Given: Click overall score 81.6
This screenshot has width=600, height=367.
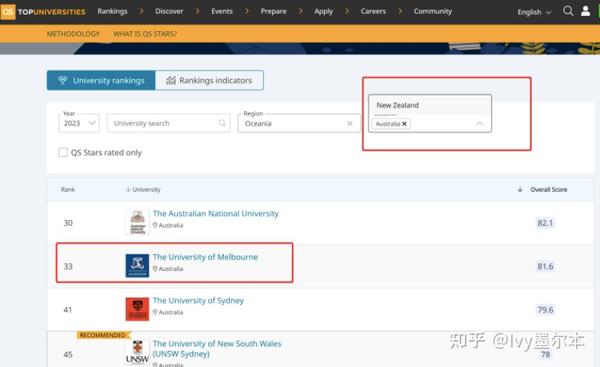Looking at the screenshot, I should [x=545, y=266].
